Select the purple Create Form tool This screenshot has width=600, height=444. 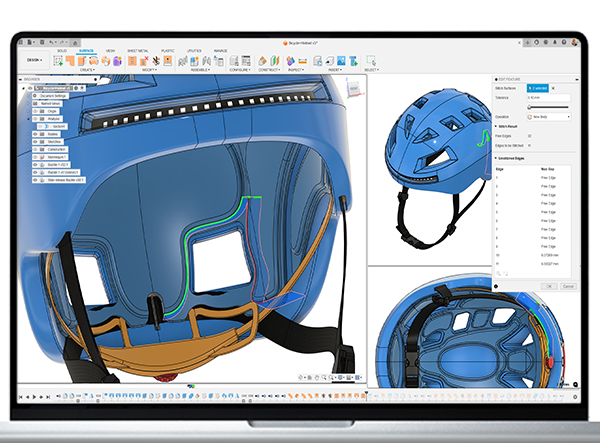(x=117, y=60)
